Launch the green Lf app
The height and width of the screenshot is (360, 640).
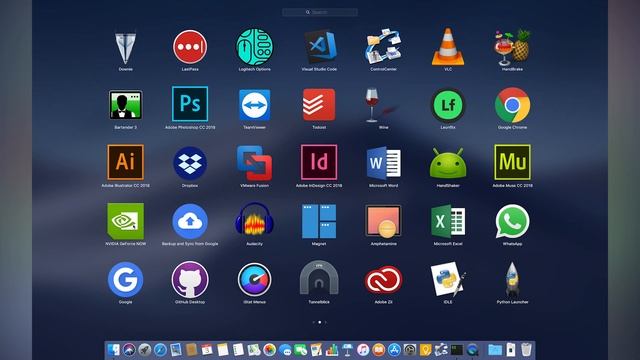(448, 105)
